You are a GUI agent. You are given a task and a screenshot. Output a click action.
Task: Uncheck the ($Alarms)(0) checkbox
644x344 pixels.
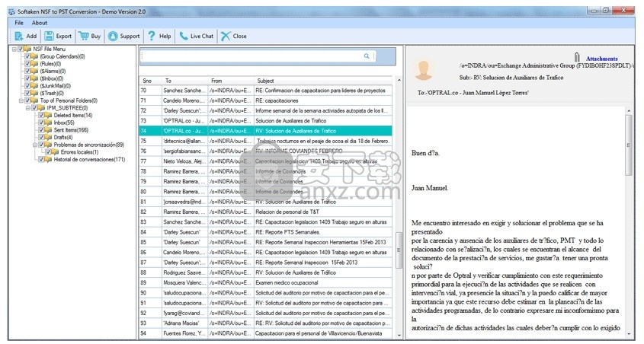[x=27, y=71]
